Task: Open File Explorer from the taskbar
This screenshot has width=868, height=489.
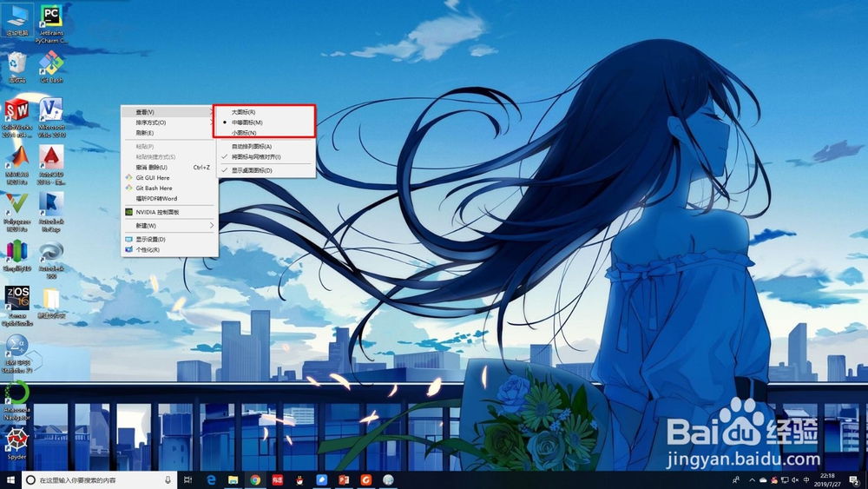Action: [x=233, y=480]
